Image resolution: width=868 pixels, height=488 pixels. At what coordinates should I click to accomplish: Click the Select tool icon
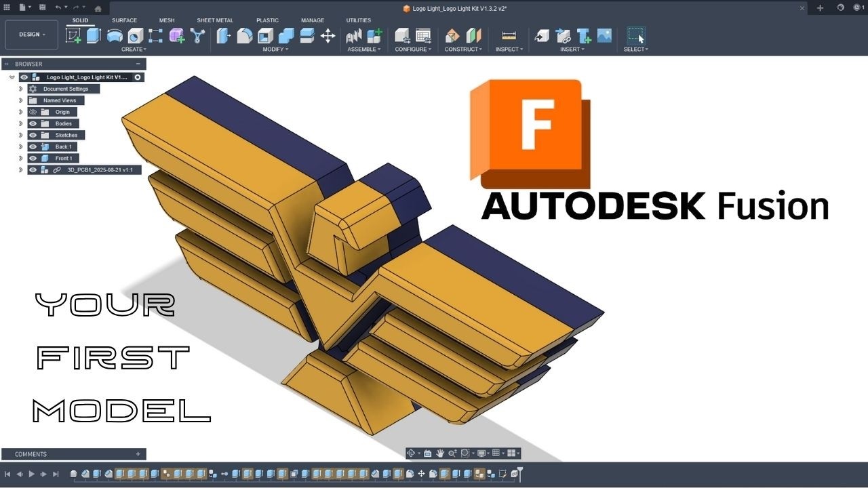pos(636,35)
